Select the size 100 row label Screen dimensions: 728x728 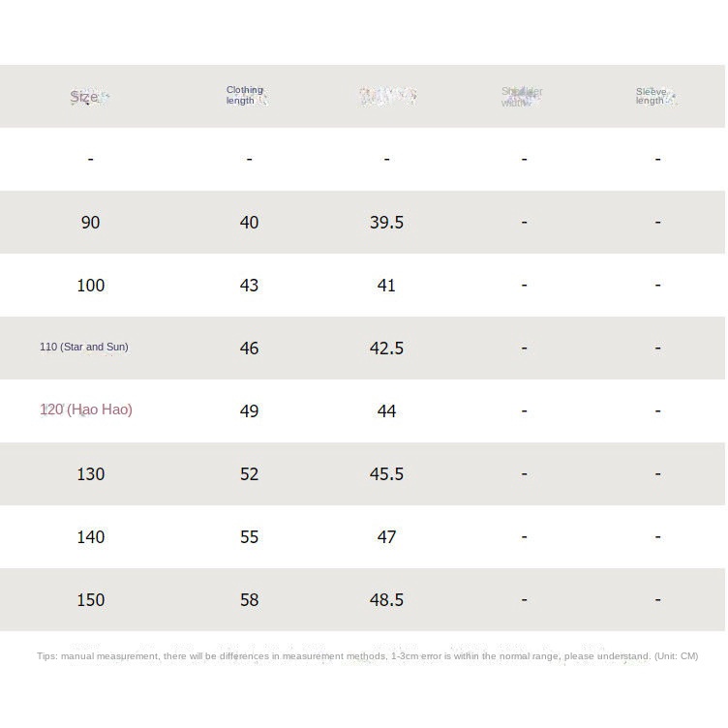pos(90,286)
